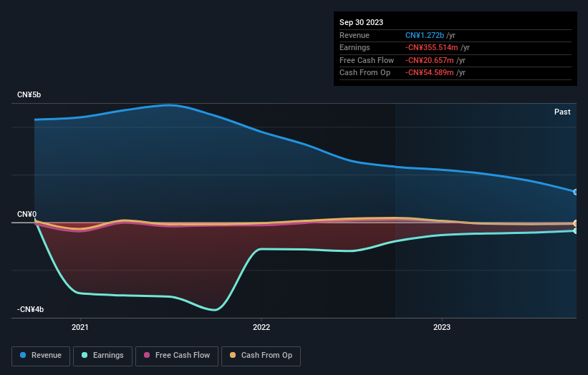588x375 pixels.
Task: Click the Sep 30 2023 tooltip date
Action: point(361,22)
